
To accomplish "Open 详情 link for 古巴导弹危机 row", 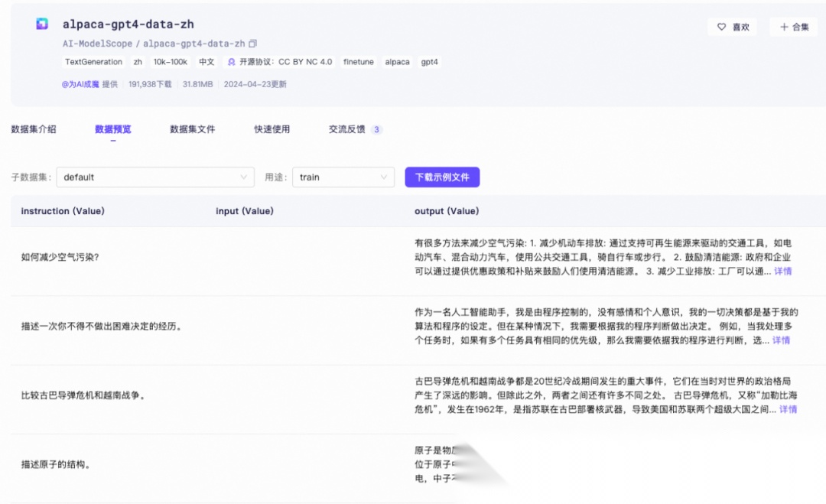I will tap(788, 409).
